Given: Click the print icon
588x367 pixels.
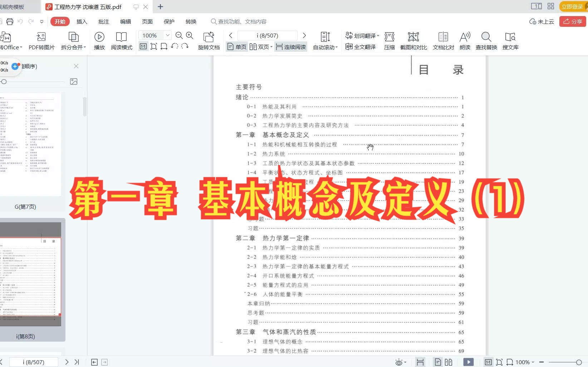Looking at the screenshot, I should [x=10, y=21].
